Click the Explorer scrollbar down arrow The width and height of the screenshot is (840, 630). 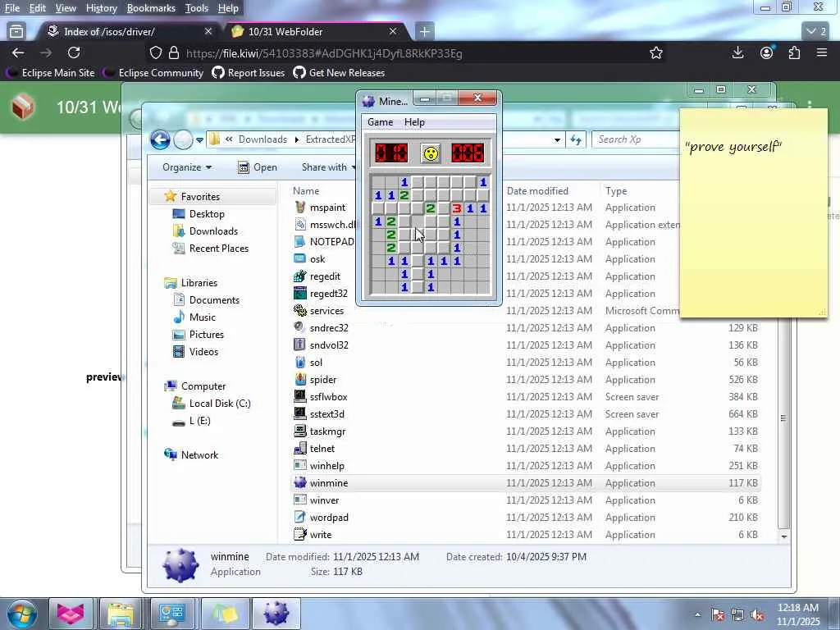tap(783, 536)
